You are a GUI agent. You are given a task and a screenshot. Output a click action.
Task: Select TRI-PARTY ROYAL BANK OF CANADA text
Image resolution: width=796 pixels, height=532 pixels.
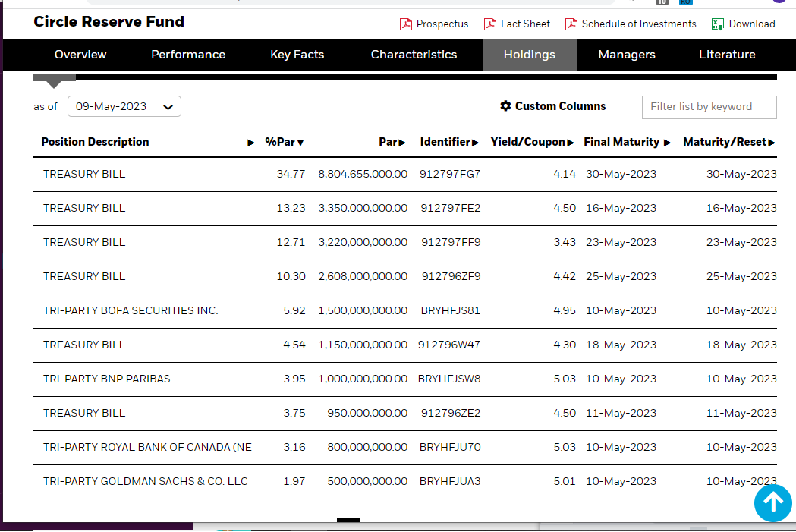(x=147, y=447)
